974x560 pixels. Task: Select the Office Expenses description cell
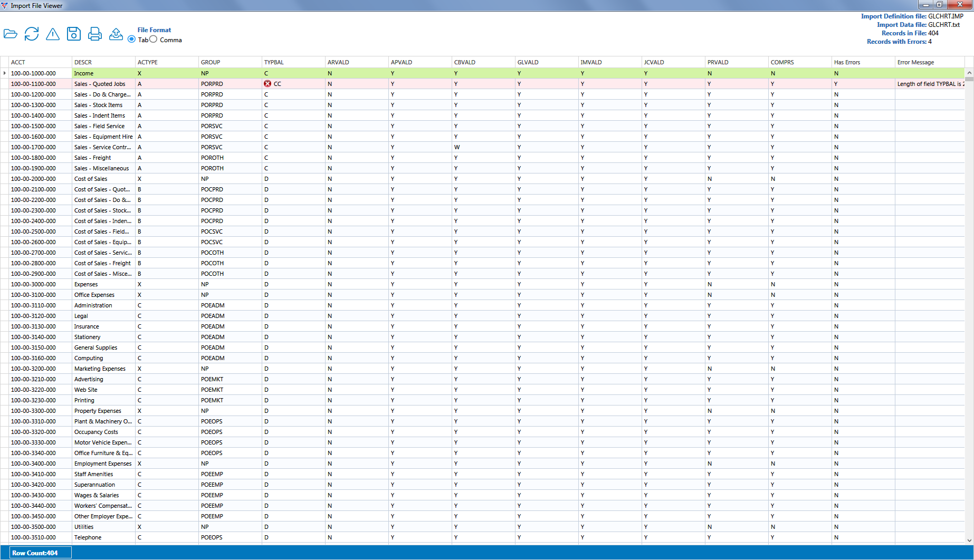103,295
